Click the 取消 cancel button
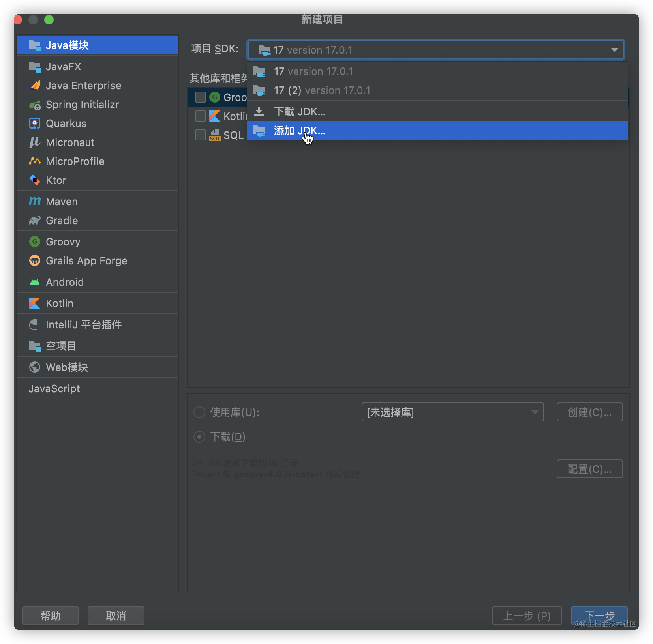Image resolution: width=653 pixels, height=644 pixels. (116, 616)
